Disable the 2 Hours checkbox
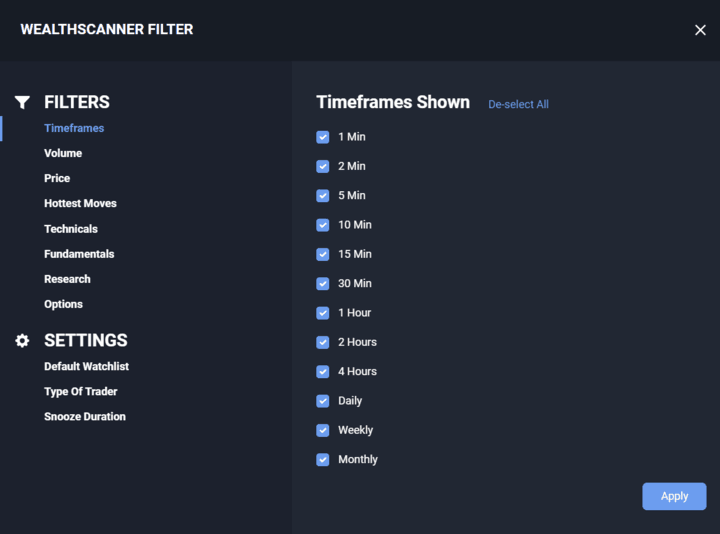 point(323,342)
